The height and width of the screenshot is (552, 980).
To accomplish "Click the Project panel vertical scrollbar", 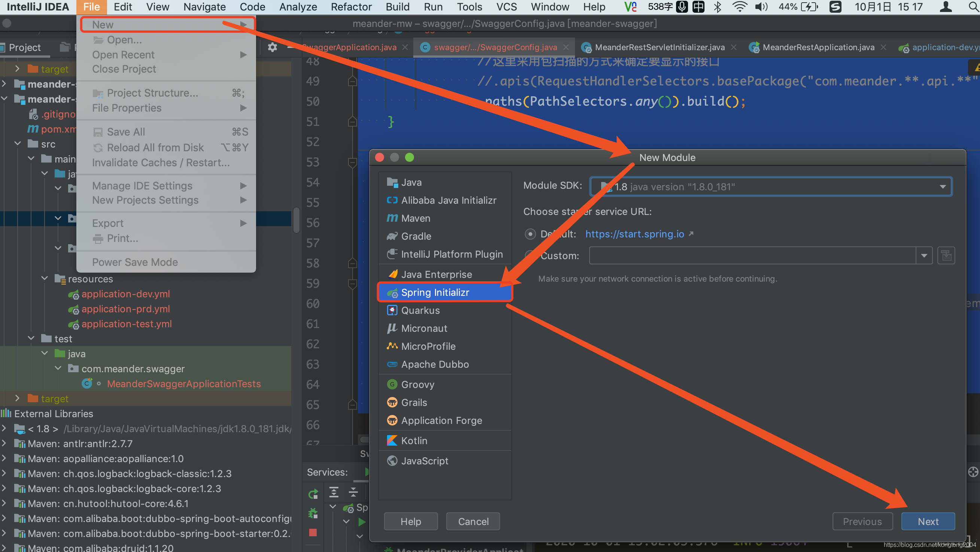I will [297, 220].
